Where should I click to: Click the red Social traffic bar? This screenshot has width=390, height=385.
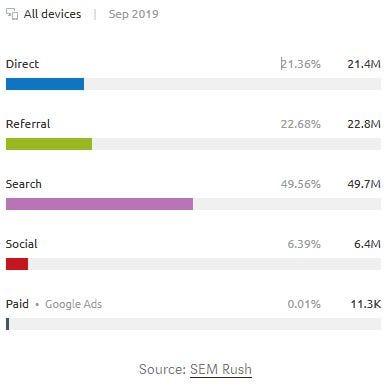pyautogui.click(x=17, y=264)
